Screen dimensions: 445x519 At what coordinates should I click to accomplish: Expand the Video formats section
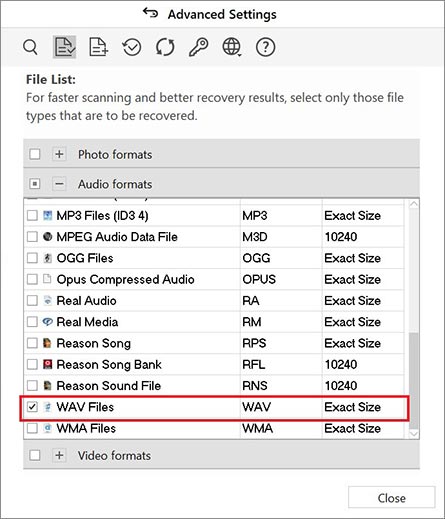(x=59, y=455)
